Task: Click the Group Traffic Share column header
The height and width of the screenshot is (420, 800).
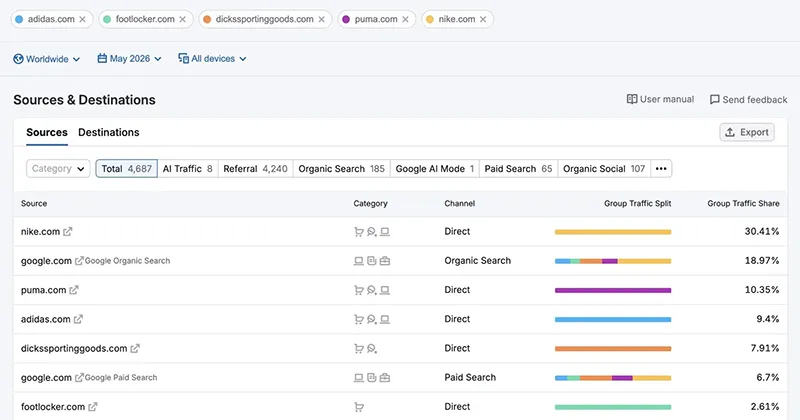Action: (x=743, y=204)
